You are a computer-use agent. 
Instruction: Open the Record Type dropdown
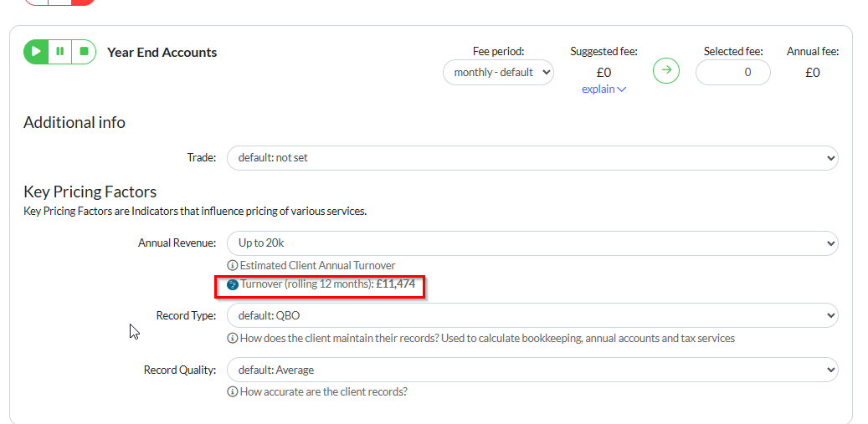532,315
